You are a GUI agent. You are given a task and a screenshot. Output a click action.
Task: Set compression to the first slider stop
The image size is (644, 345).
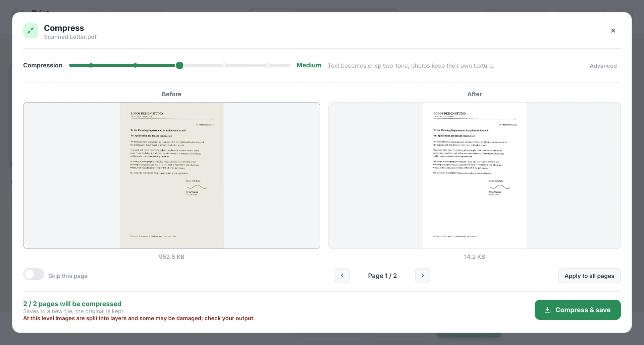click(91, 65)
